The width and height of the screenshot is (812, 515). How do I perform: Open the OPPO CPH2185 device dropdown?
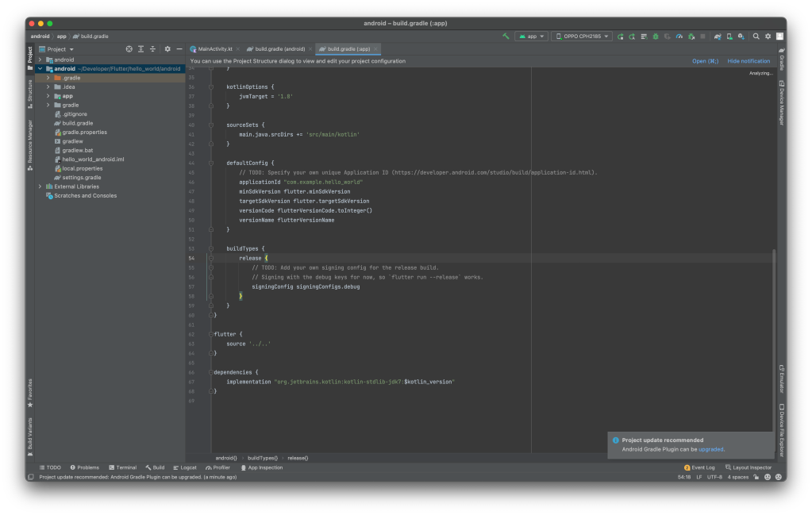click(x=582, y=37)
